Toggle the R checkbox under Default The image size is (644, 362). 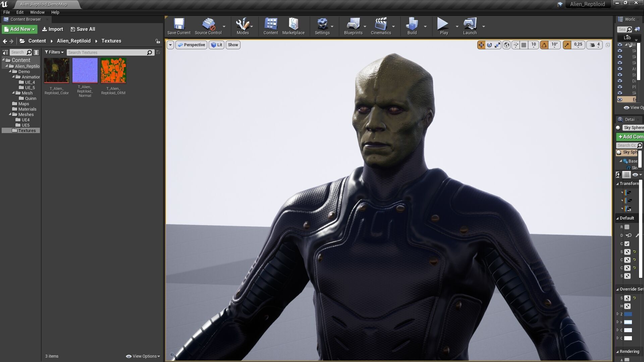pos(627,227)
